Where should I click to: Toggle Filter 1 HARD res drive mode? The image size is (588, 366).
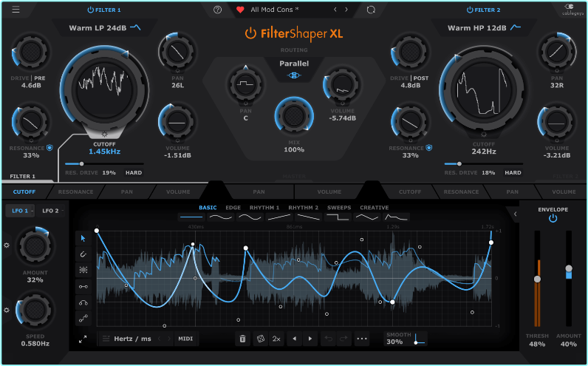tap(134, 173)
